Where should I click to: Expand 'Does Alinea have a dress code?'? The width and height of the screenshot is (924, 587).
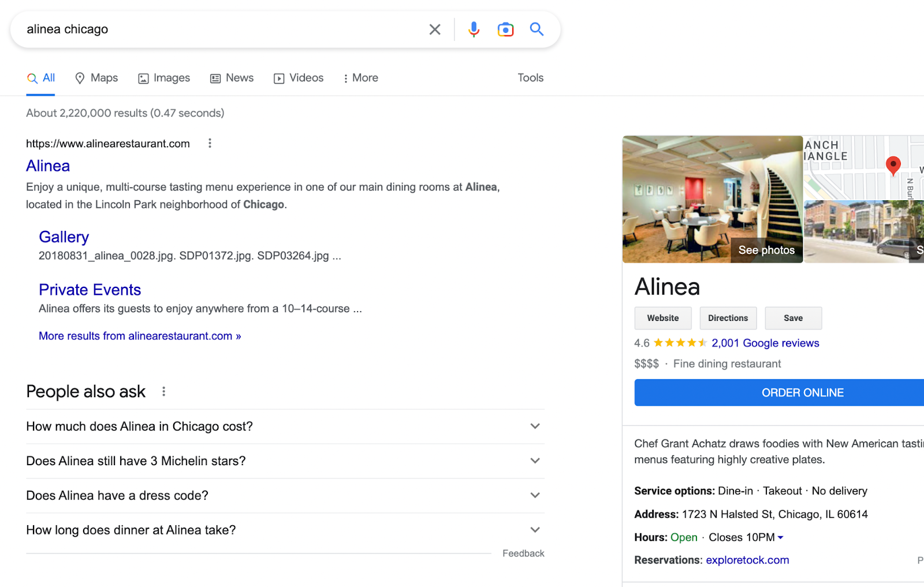pos(285,496)
